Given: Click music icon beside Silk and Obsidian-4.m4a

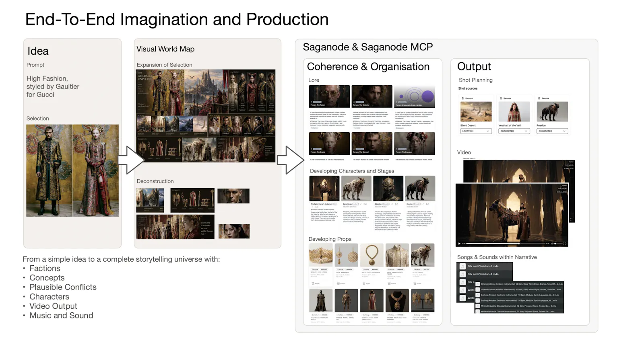Looking at the screenshot, I should pyautogui.click(x=463, y=274).
